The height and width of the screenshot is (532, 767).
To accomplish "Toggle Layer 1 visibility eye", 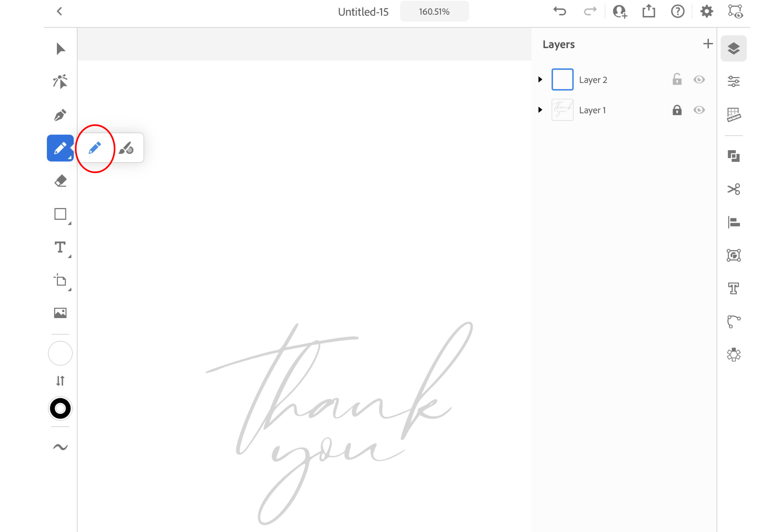I will coord(699,110).
